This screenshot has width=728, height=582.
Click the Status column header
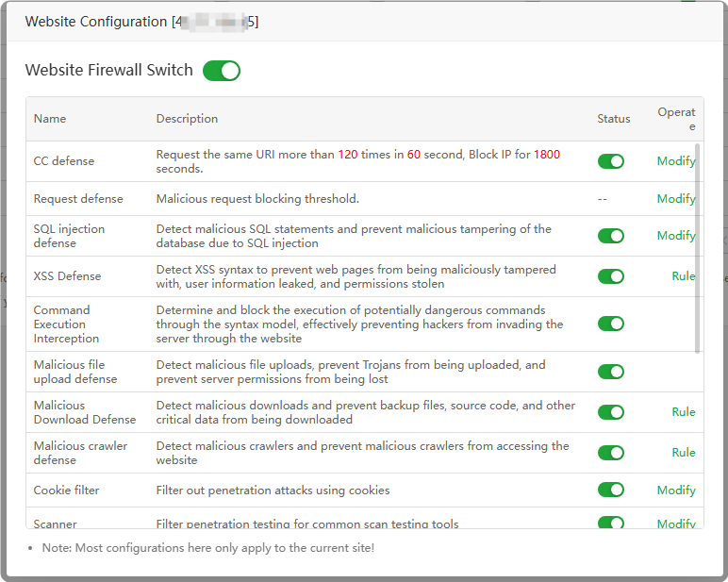614,119
